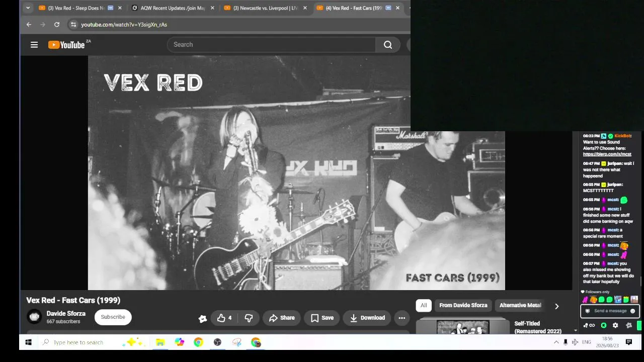Open OBS Studio from the taskbar
Screen dimensions: 644x362
point(217,342)
